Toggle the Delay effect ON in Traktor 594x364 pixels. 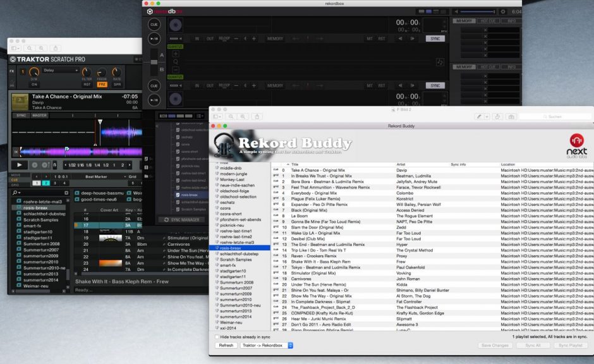pyautogui.click(x=35, y=84)
